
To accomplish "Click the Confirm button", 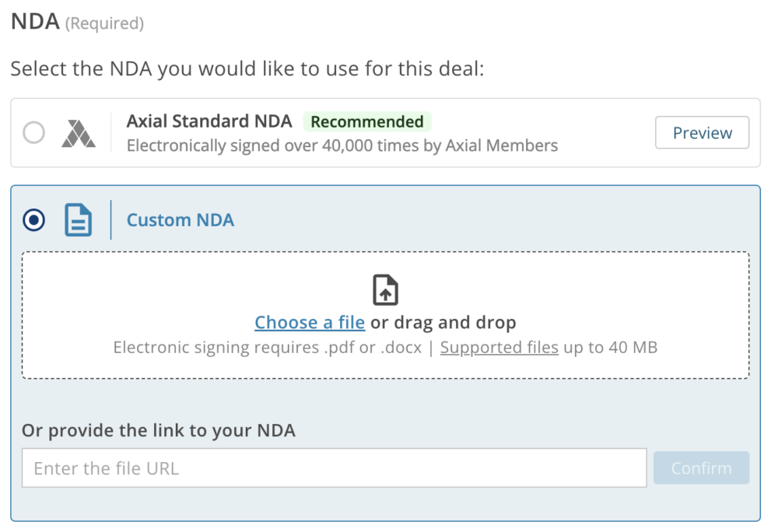I will pos(701,467).
